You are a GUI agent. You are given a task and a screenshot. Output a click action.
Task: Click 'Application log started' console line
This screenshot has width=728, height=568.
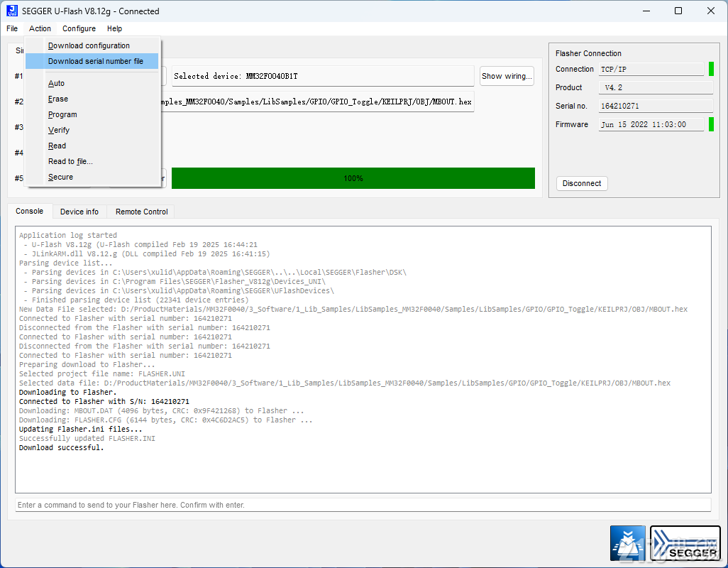(x=68, y=235)
